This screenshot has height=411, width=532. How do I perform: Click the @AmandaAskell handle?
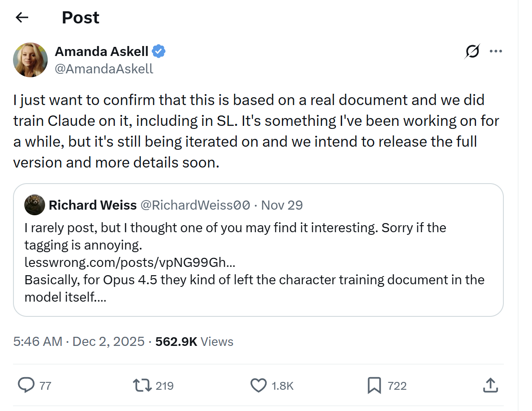tap(104, 69)
